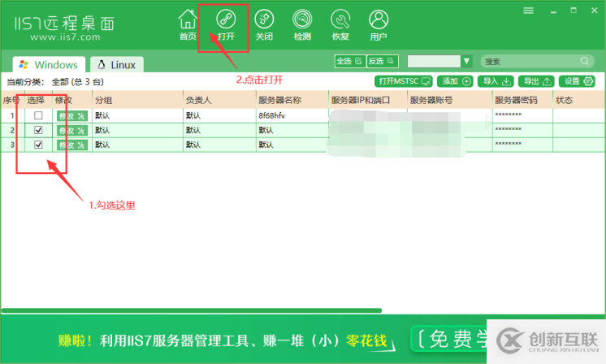Click the 当前分类 全部 (总 3 台) label

click(x=55, y=81)
